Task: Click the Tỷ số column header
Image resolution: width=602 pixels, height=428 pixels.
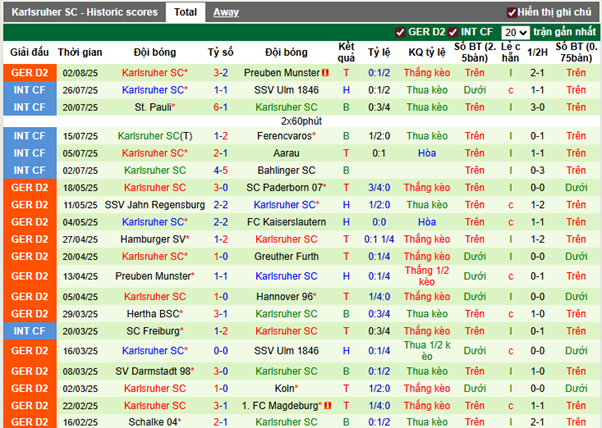Action: 221,52
